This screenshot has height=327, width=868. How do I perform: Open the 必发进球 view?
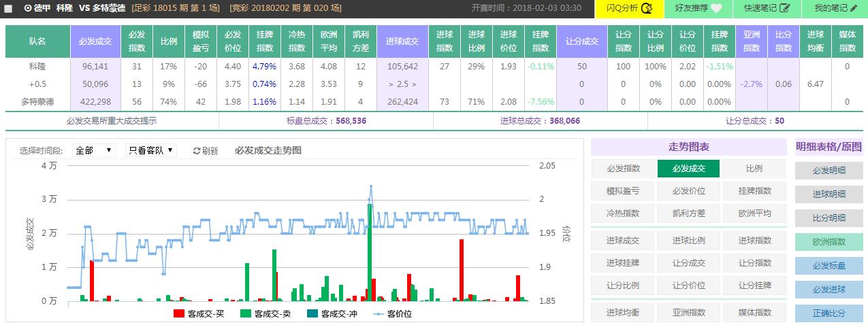click(829, 290)
